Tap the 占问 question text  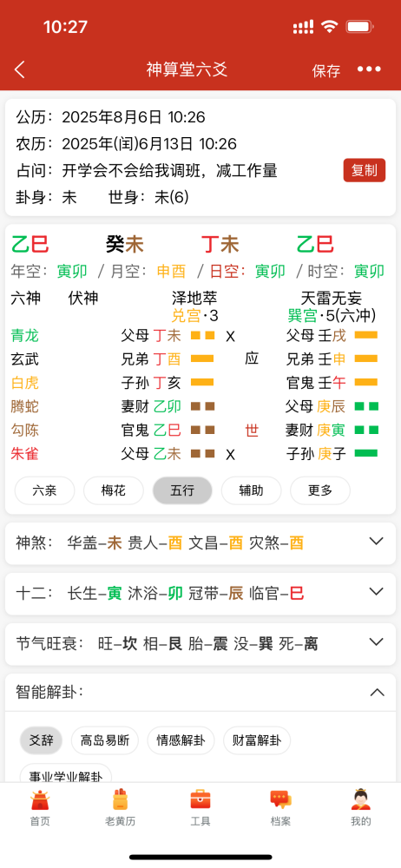169,170
